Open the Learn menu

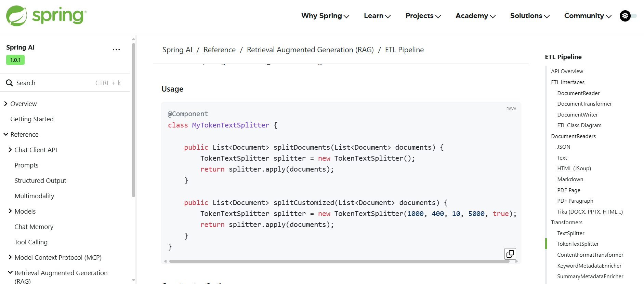coord(377,16)
